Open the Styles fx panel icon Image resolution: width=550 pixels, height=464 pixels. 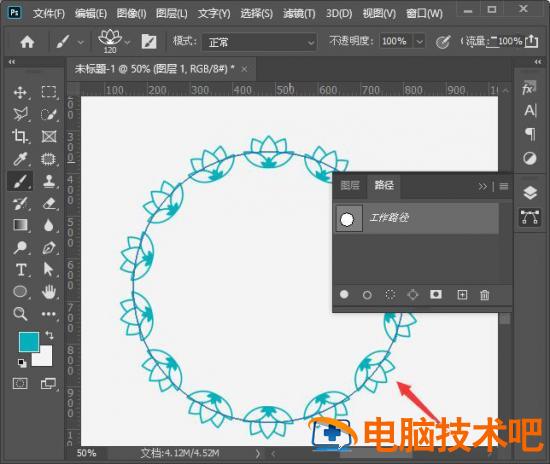tap(529, 88)
